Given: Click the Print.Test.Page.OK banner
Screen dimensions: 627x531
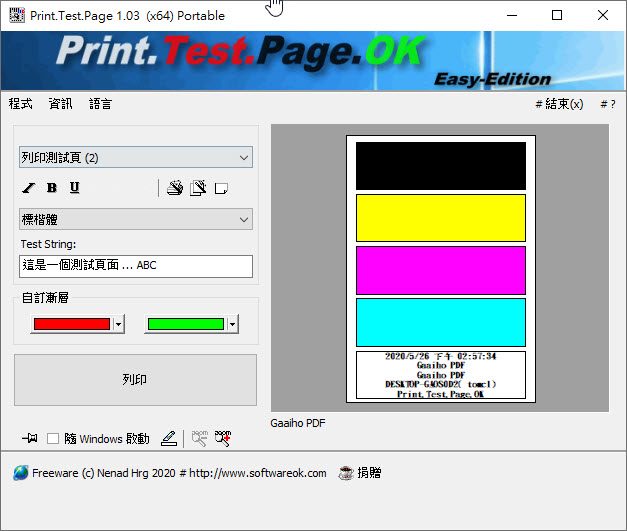Looking at the screenshot, I should click(x=314, y=61).
